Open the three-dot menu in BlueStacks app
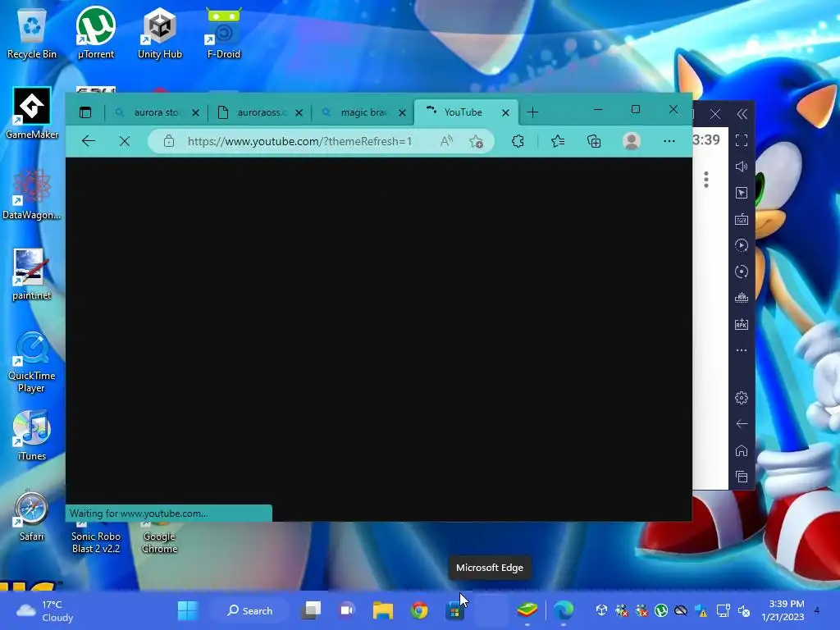The width and height of the screenshot is (840, 630). pos(706,180)
